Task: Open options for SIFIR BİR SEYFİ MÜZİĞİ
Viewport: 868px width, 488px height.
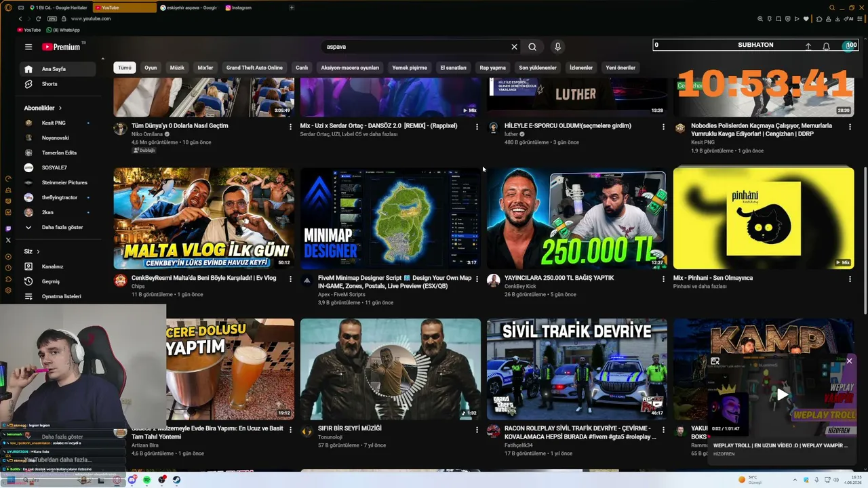Action: tap(477, 430)
